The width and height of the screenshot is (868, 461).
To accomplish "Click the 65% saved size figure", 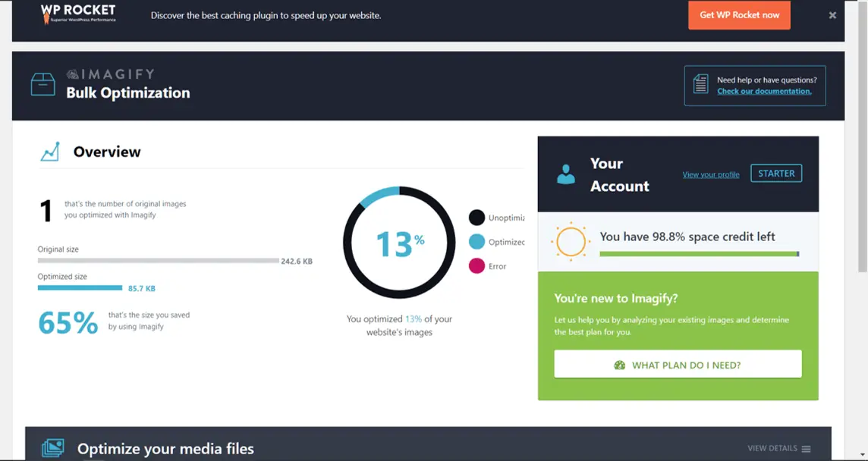I will (68, 323).
